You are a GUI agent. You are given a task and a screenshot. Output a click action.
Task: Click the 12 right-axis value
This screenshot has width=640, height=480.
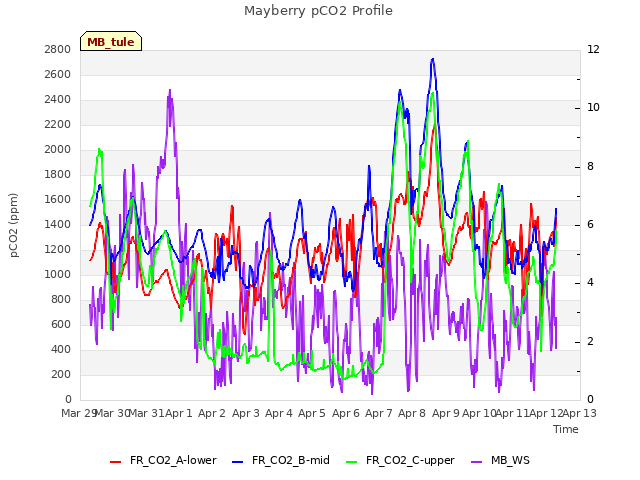click(x=593, y=49)
